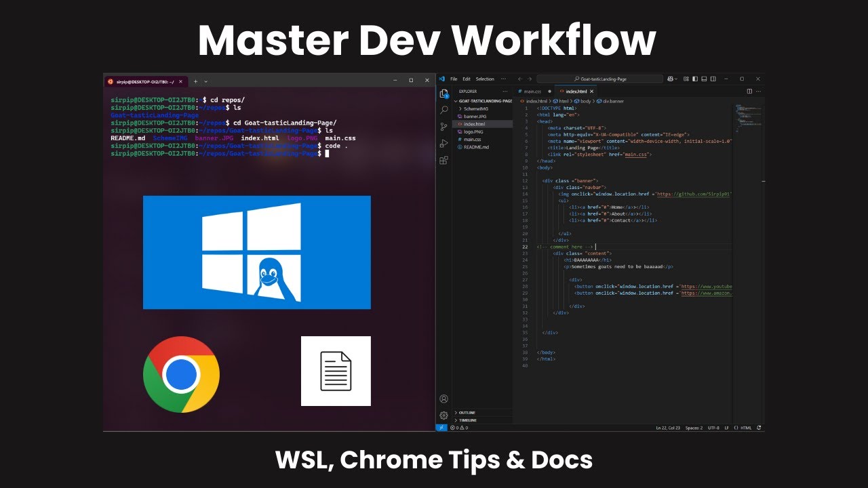The width and height of the screenshot is (868, 488).
Task: Select the index.html editor tab
Action: pos(576,91)
